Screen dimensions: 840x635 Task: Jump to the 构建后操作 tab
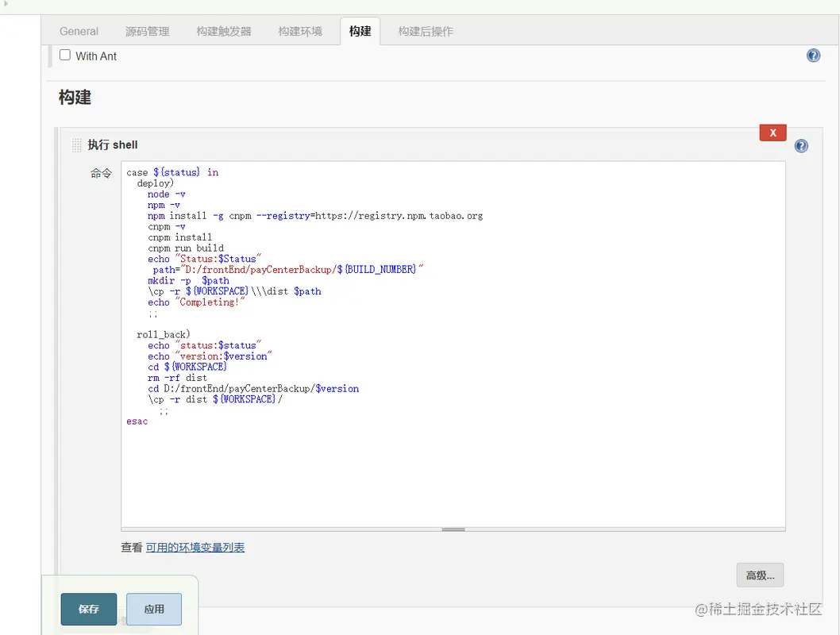tap(426, 31)
